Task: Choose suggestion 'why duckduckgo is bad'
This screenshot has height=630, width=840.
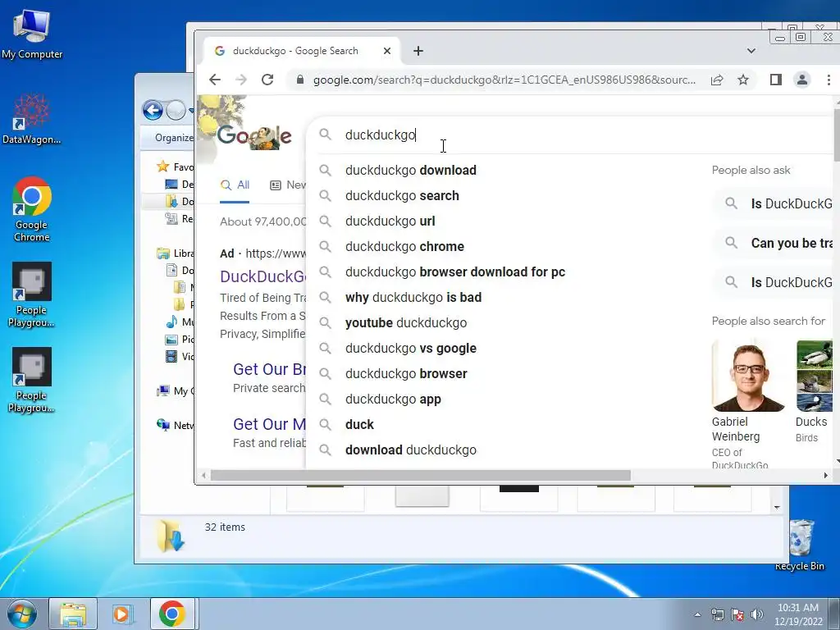Action: pos(413,297)
